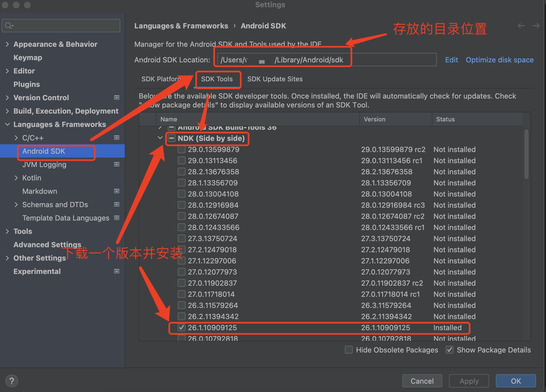This screenshot has width=546, height=392.
Task: Uncheck installed NDK version 26.1.10909125
Action: [x=182, y=328]
